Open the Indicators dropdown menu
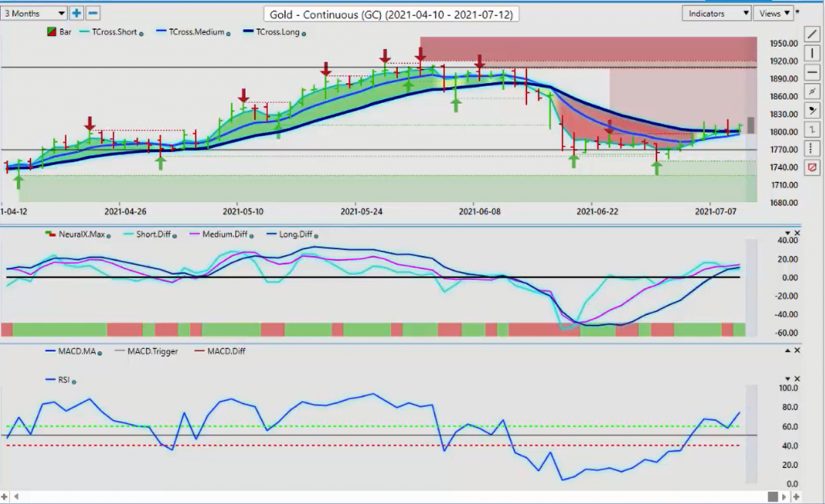825x504 pixels. [716, 13]
